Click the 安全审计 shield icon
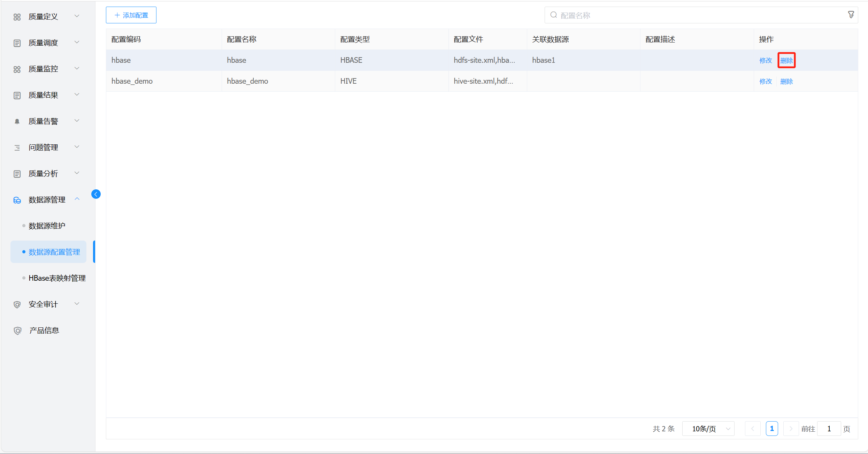Image resolution: width=868 pixels, height=454 pixels. tap(17, 304)
